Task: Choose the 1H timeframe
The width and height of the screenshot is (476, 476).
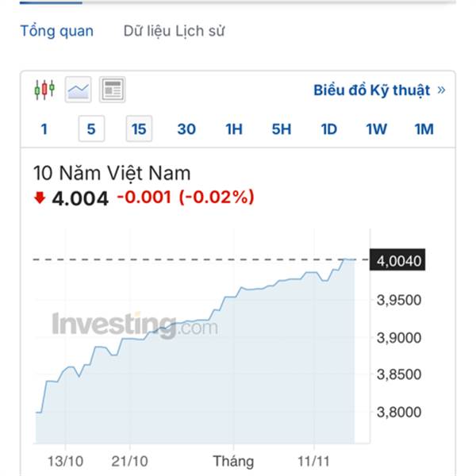Action: tap(234, 129)
